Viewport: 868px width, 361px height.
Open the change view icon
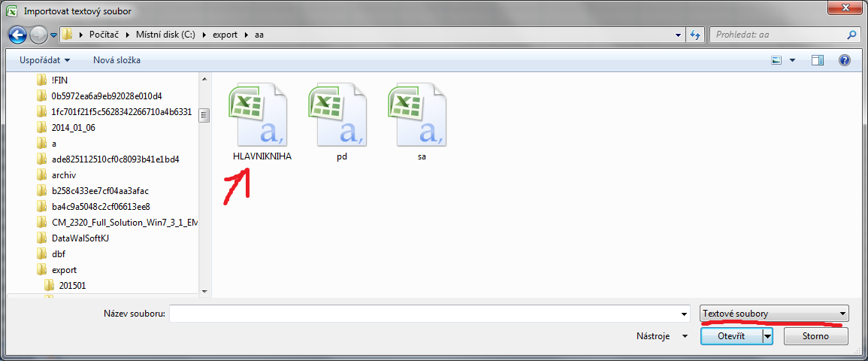[x=776, y=60]
